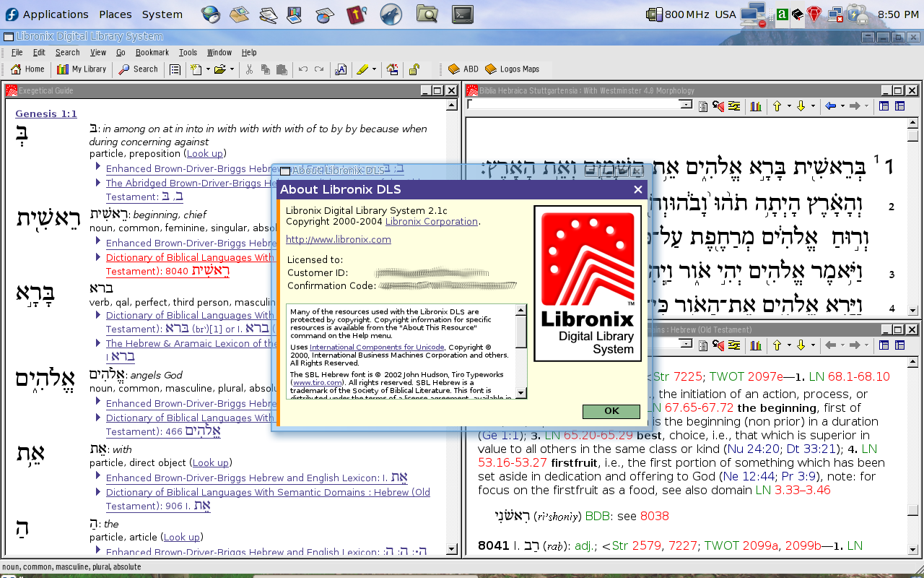
Task: Open the Places menu in top panel
Action: point(115,14)
